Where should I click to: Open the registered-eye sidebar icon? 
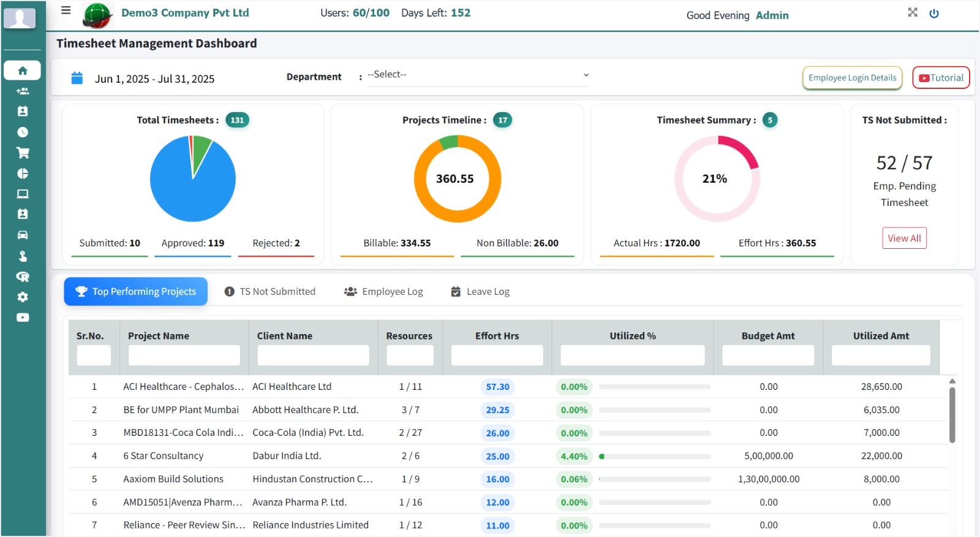coord(23,276)
